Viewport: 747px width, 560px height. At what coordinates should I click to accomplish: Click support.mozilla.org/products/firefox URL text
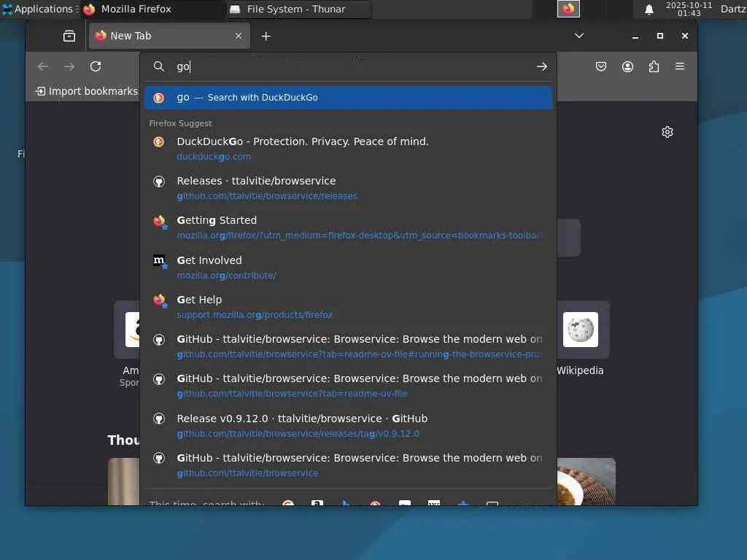coord(255,315)
